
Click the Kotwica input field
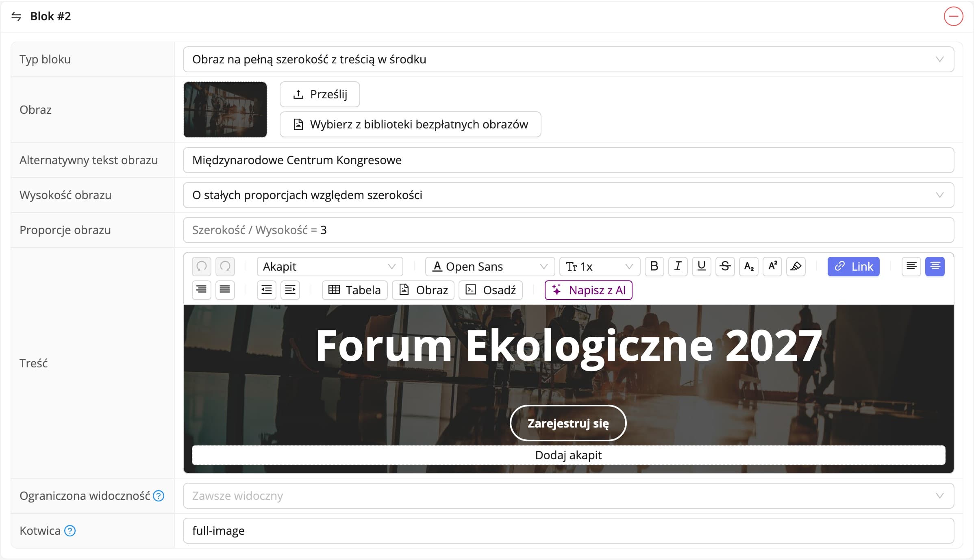click(568, 531)
